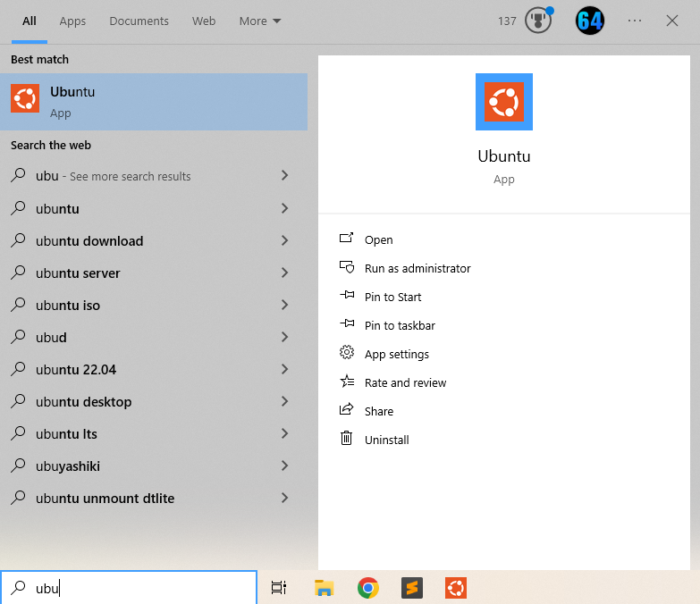Click the search icon beside 'ubuyashiki'
This screenshot has width=700, height=604.
(x=18, y=465)
